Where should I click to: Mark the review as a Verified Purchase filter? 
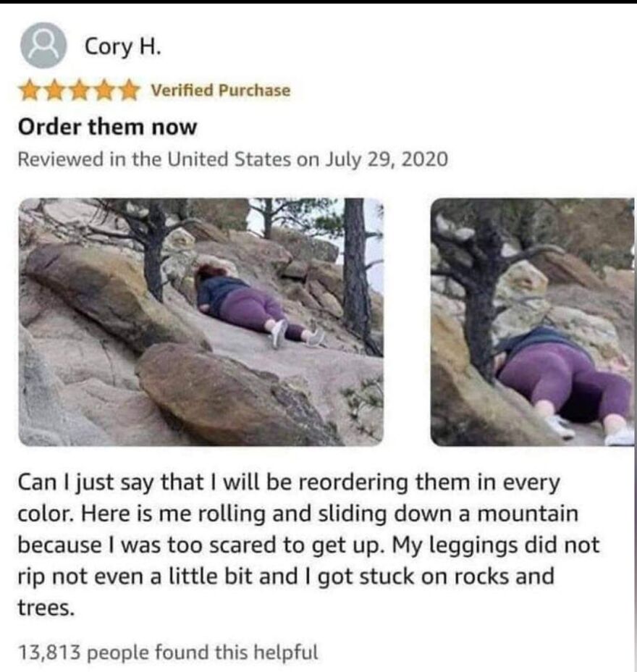(x=219, y=91)
